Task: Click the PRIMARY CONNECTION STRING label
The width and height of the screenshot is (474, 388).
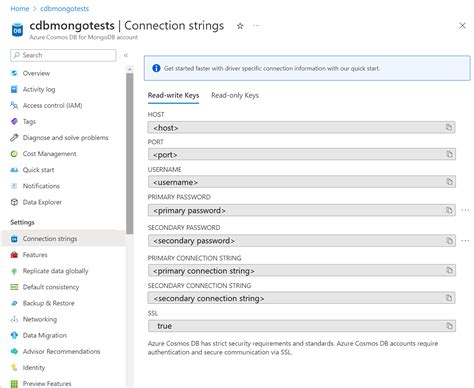Action: [194, 258]
